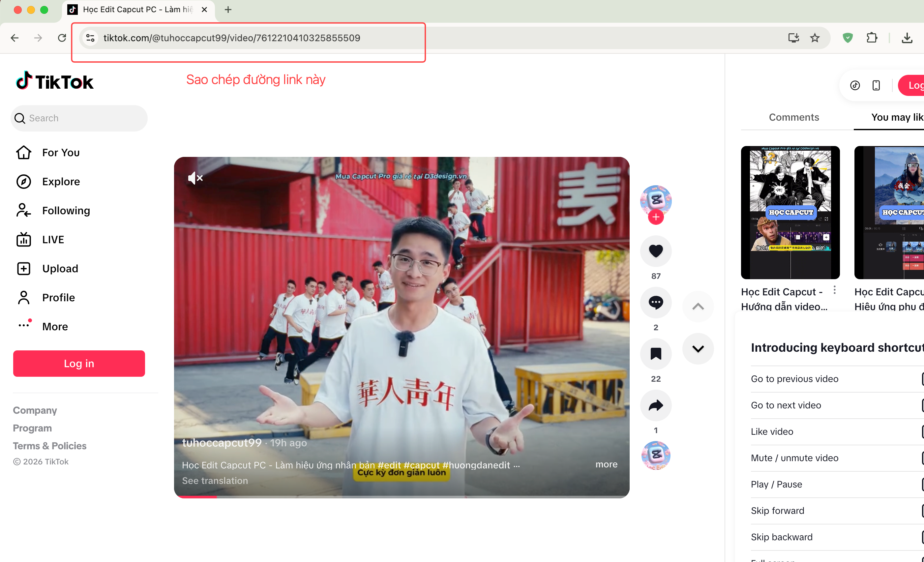Open the comments via the speech bubble icon
Screen dimensions: 924x562
coord(655,303)
